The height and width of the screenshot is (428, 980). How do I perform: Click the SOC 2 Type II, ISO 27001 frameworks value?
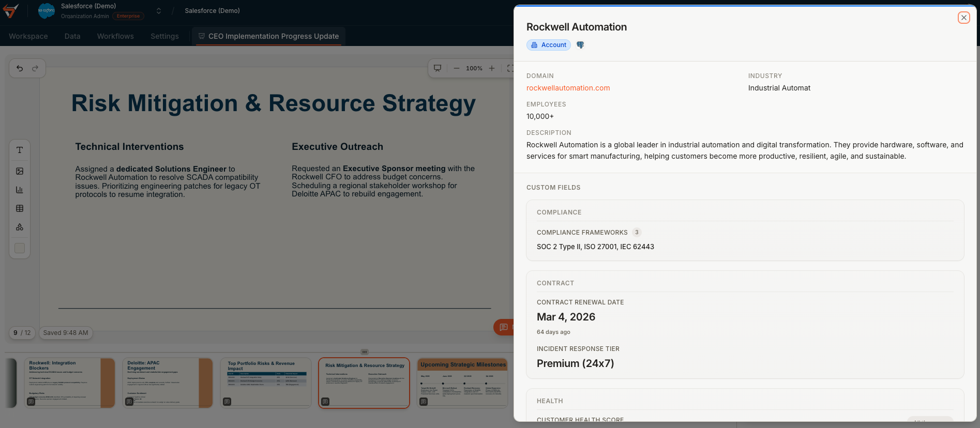coord(595,247)
